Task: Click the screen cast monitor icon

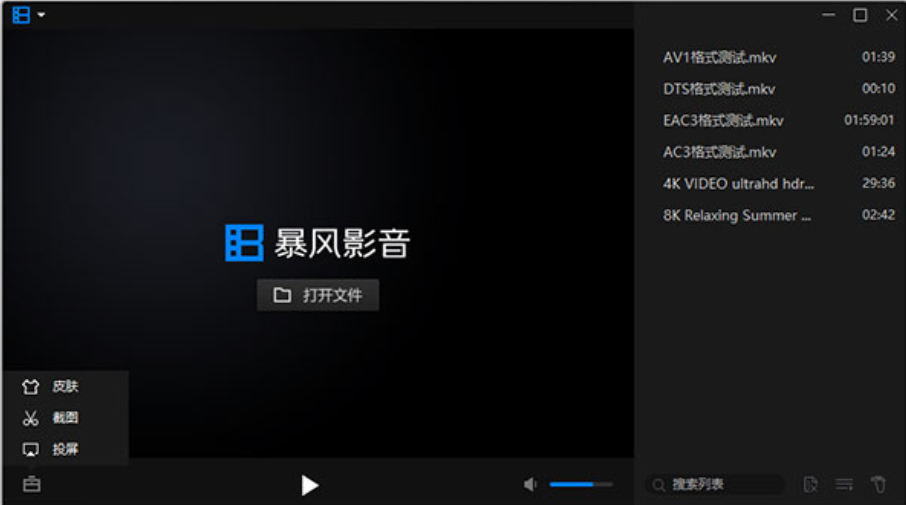Action: [x=31, y=450]
